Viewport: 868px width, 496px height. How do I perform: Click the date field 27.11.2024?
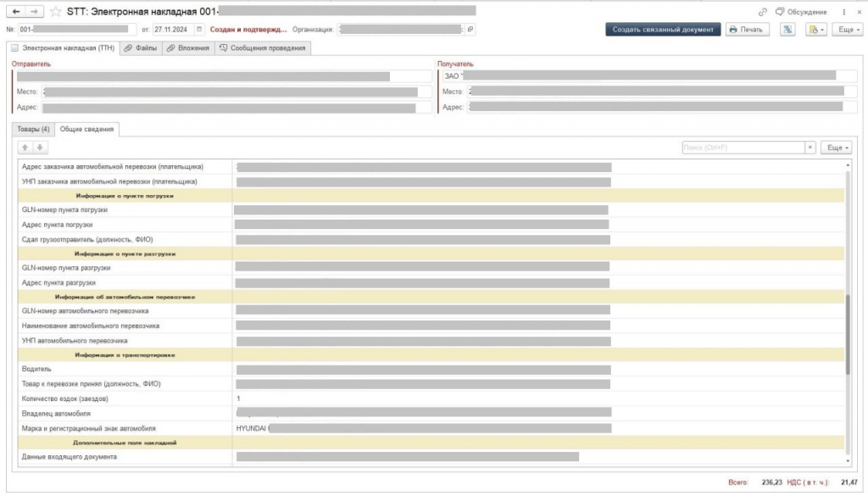coord(173,30)
